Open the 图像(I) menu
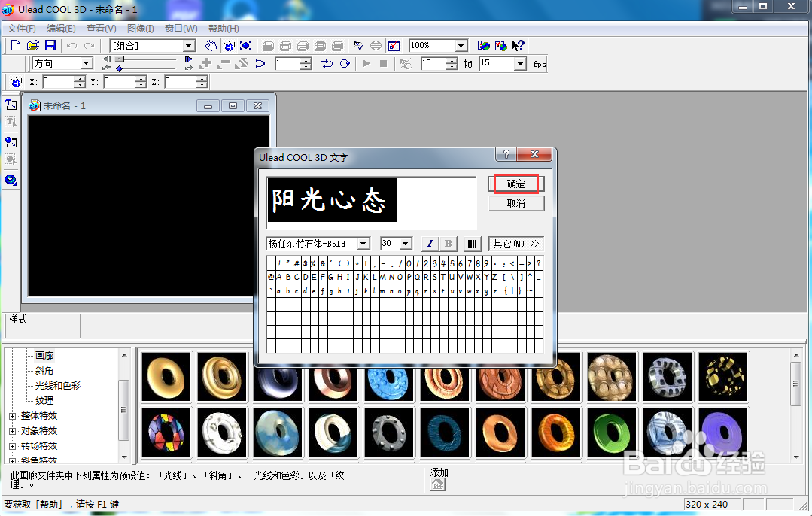The height and width of the screenshot is (516, 812). [140, 29]
